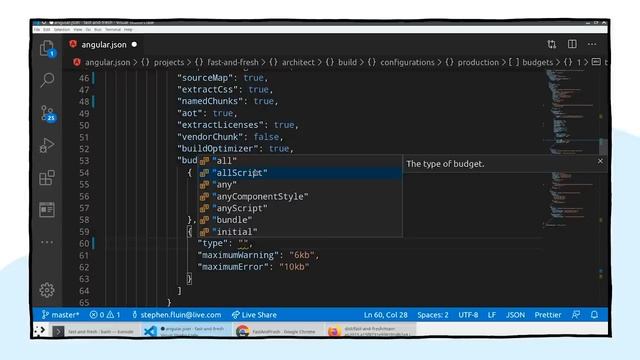Change end of line sequence via LF
This screenshot has width=640, height=360.
pyautogui.click(x=491, y=315)
